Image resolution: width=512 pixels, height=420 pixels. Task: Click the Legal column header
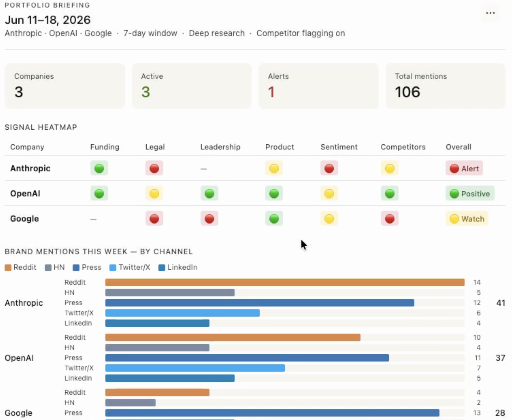(x=155, y=147)
